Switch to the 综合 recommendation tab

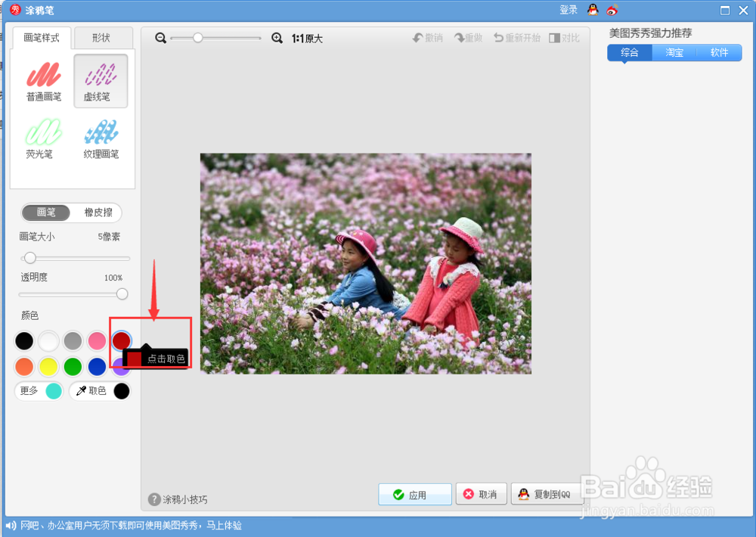coord(629,53)
